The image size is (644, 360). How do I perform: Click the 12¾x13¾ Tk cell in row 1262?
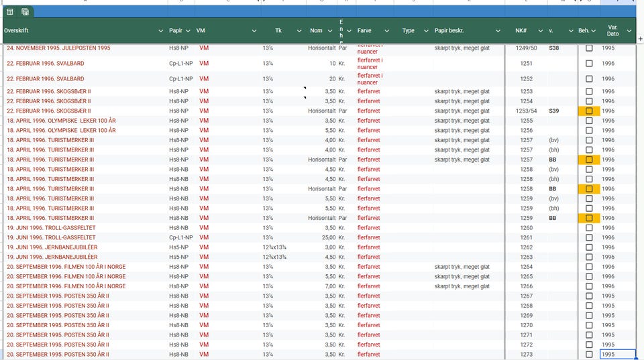click(x=274, y=247)
